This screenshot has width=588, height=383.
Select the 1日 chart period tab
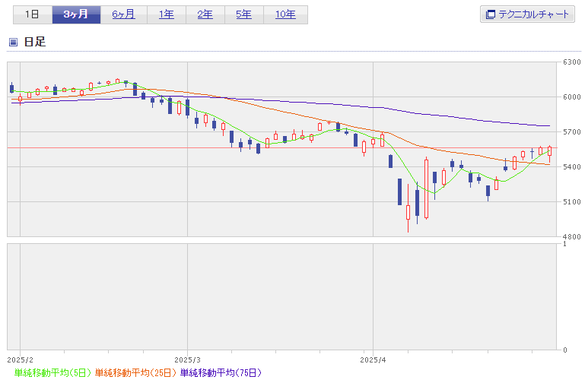point(33,14)
